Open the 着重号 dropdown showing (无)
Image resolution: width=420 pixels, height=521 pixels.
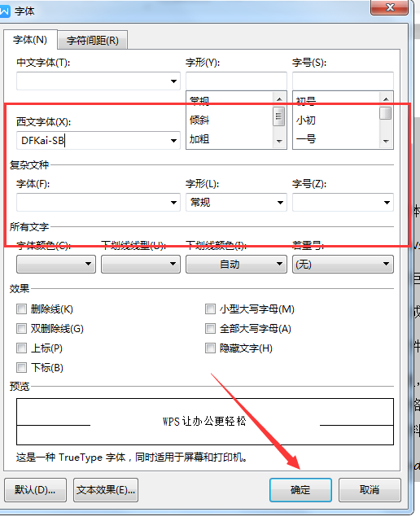tap(343, 264)
